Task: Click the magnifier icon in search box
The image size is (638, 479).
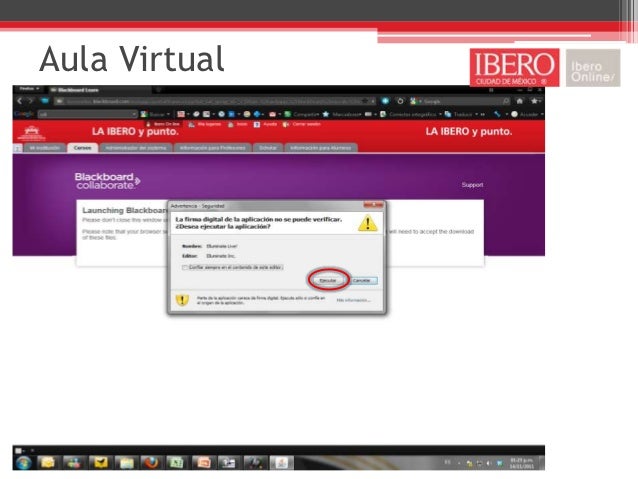Action: coord(506,101)
